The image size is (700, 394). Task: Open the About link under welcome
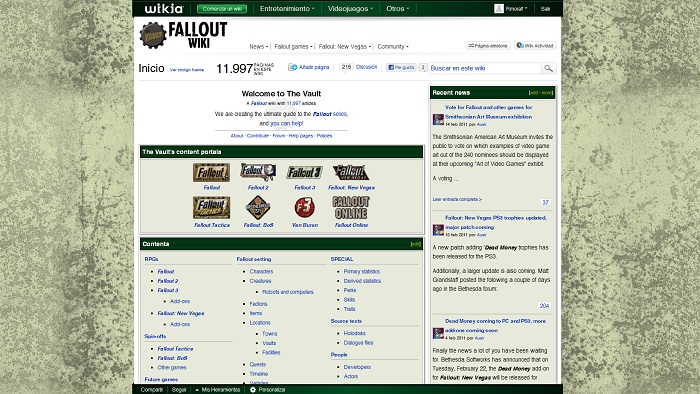[237, 136]
